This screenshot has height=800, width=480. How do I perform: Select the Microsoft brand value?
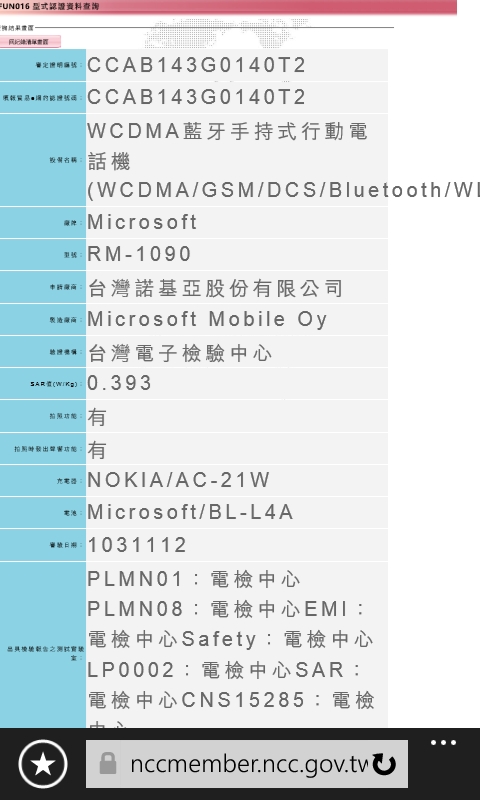point(142,222)
